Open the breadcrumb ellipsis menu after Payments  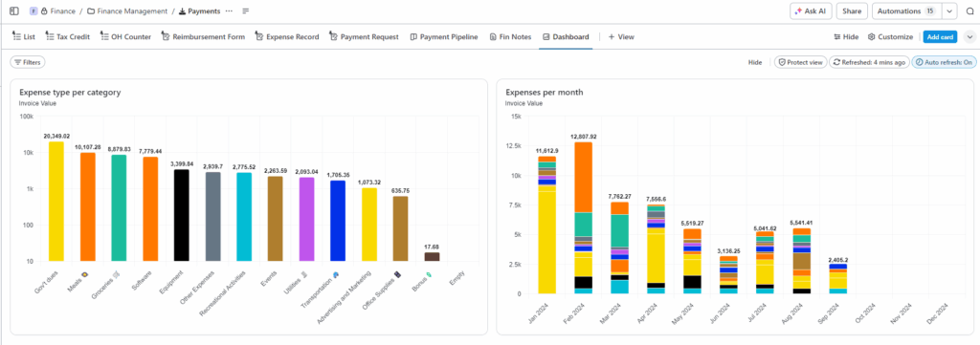click(229, 11)
